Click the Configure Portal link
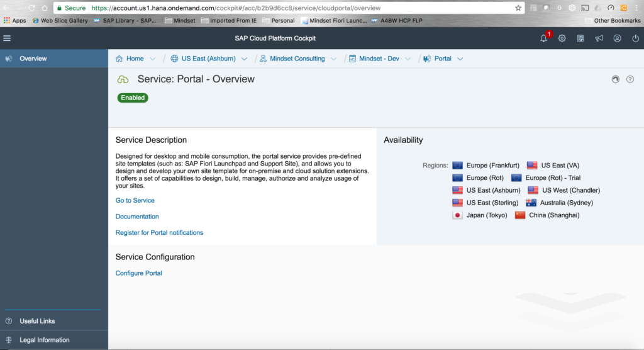Image resolution: width=644 pixels, height=350 pixels. click(x=138, y=273)
